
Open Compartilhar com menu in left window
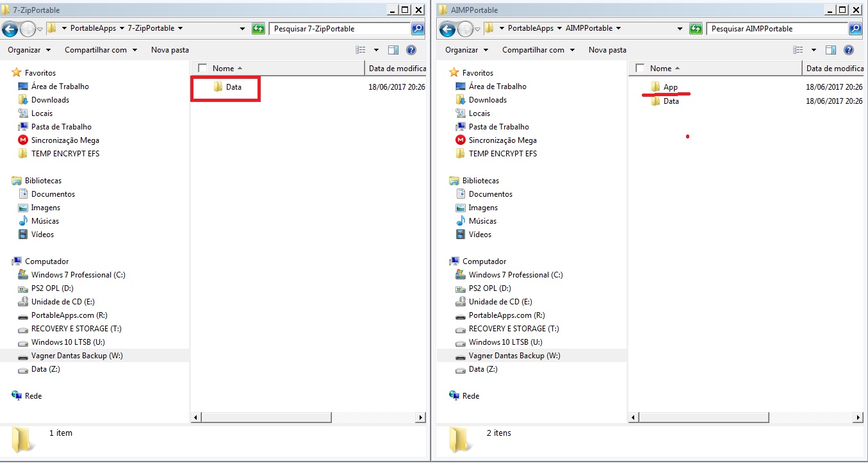coord(101,50)
